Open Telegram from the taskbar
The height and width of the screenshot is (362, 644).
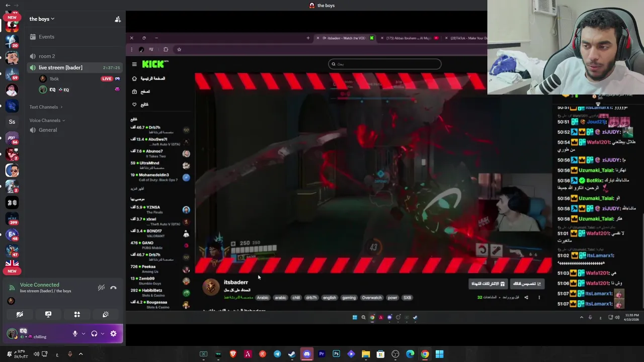tap(277, 354)
